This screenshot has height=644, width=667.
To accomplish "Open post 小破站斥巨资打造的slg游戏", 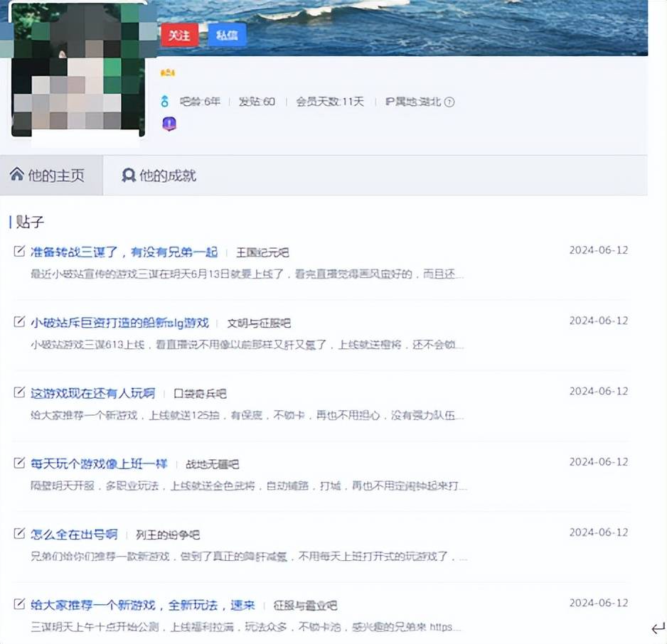I will tap(119, 323).
